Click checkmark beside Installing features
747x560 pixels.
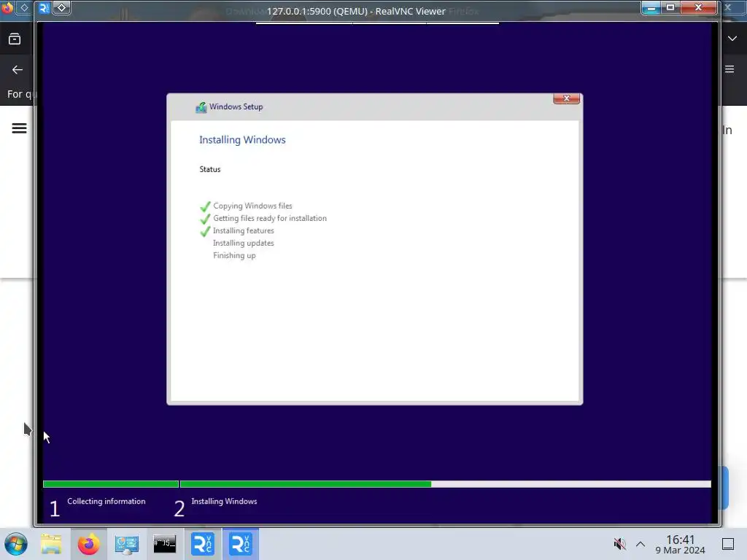[205, 231]
